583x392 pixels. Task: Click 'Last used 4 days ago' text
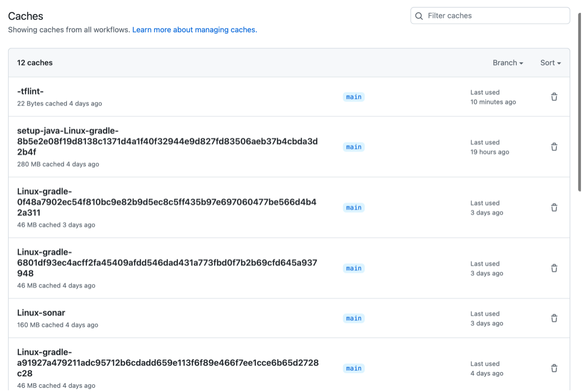tap(487, 368)
